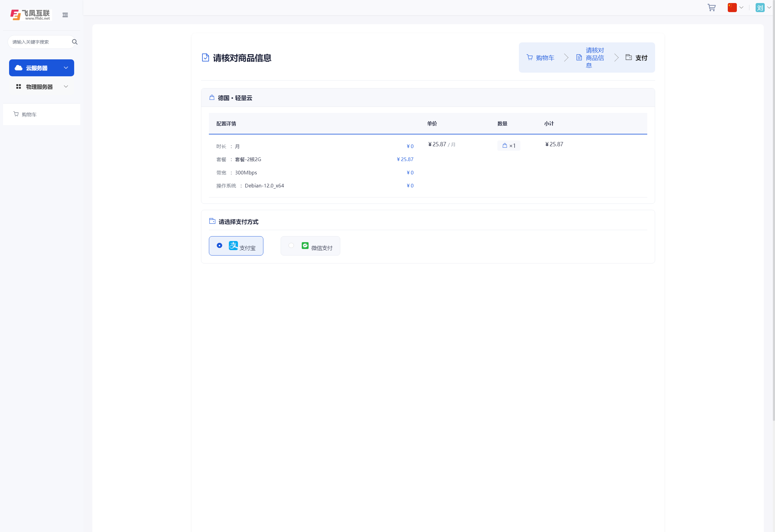The height and width of the screenshot is (532, 775).
Task: Click the ¥25.87 subtotal amount
Action: point(554,144)
